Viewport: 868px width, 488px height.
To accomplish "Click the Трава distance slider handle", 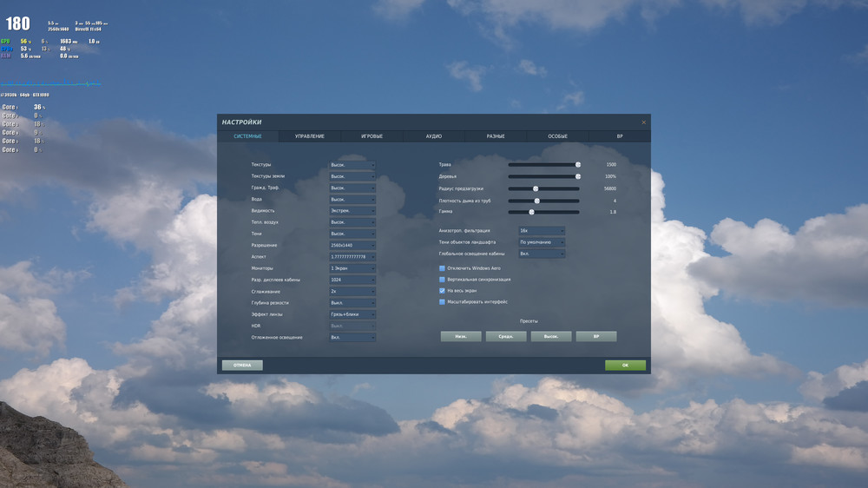I will pos(578,164).
